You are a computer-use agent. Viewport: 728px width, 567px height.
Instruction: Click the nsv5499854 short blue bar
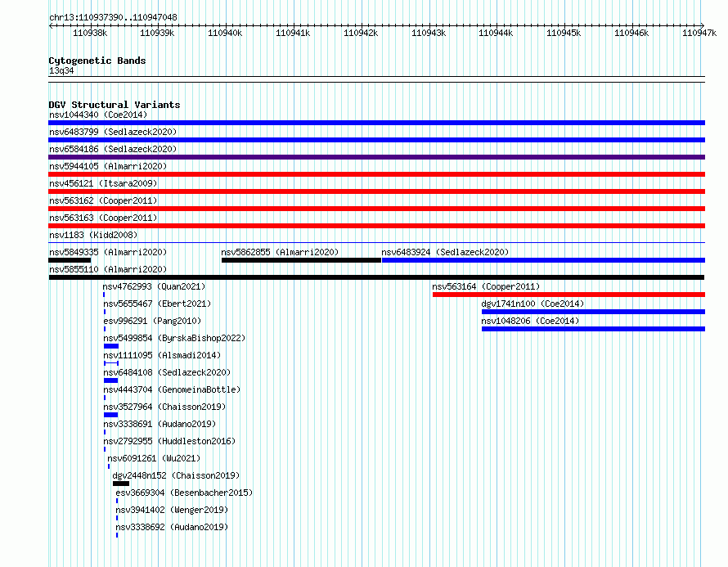[111, 346]
